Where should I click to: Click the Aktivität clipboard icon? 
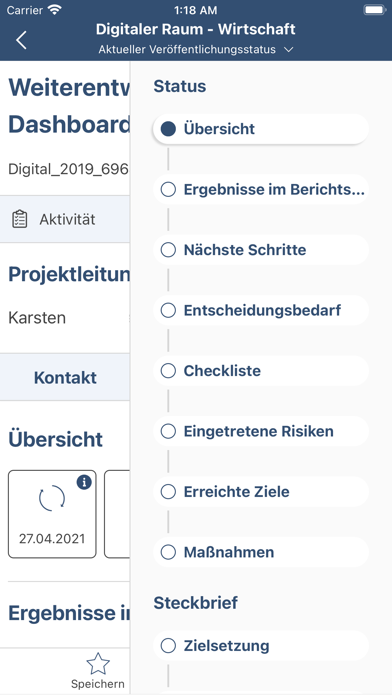pyautogui.click(x=19, y=219)
